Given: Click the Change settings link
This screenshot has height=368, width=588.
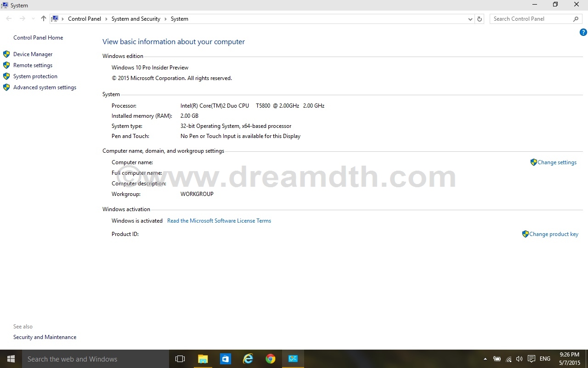Looking at the screenshot, I should point(557,162).
